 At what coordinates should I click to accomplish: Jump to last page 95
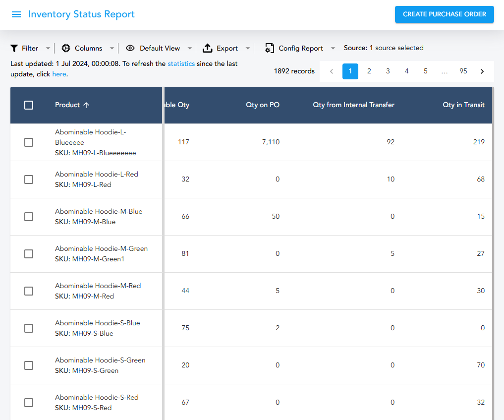463,71
